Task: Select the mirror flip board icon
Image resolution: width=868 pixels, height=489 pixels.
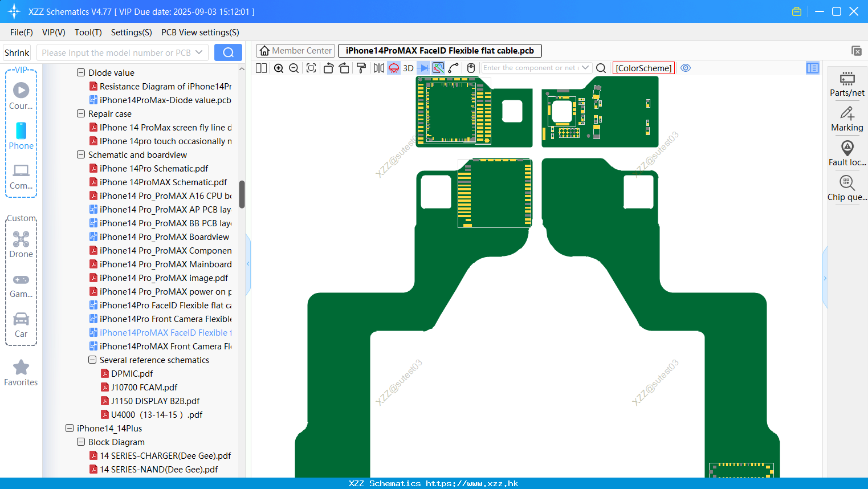Action: [378, 68]
